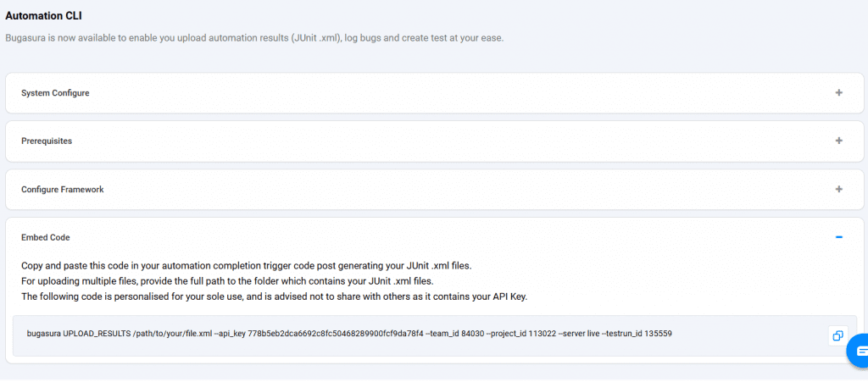The width and height of the screenshot is (868, 382).
Task: Click the Embed Code section title
Action: point(46,238)
